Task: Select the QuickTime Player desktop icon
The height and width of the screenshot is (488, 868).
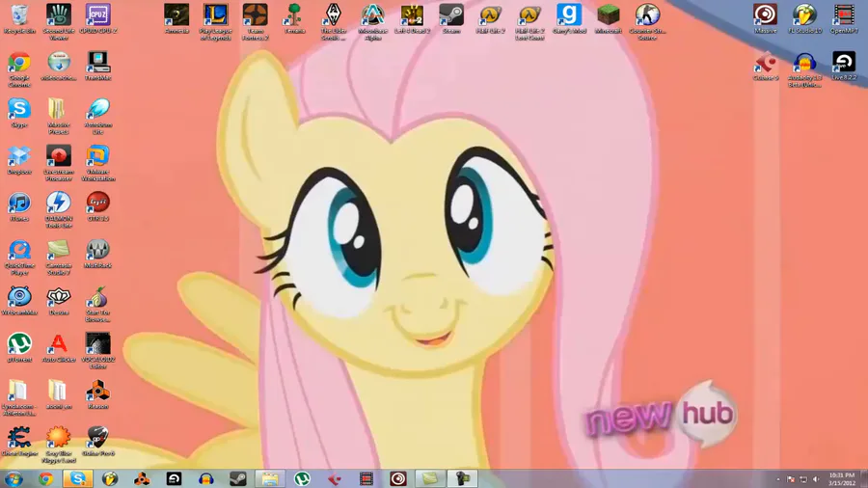Action: [19, 258]
